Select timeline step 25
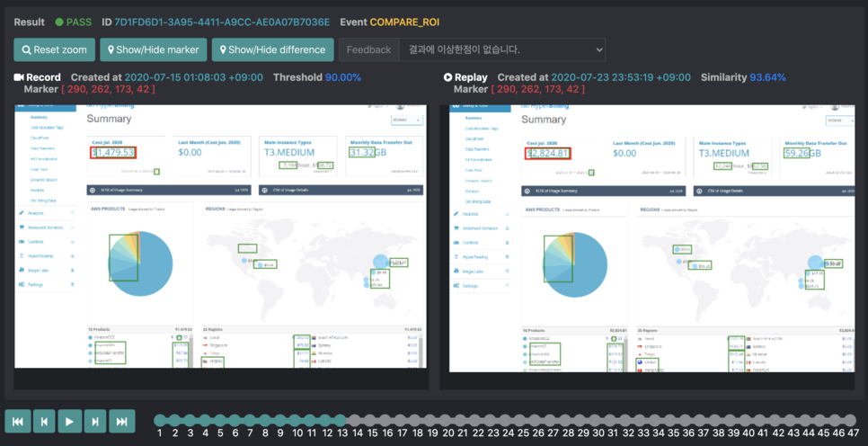The height and width of the screenshot is (446, 868). pos(522,420)
